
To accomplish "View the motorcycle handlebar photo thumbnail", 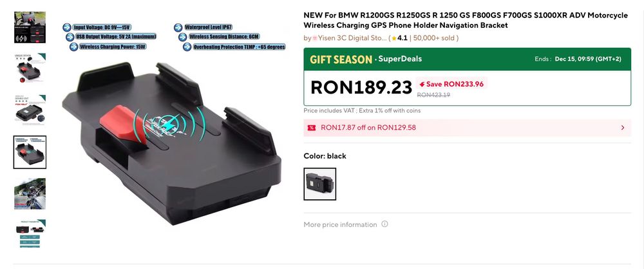I will (x=30, y=194).
